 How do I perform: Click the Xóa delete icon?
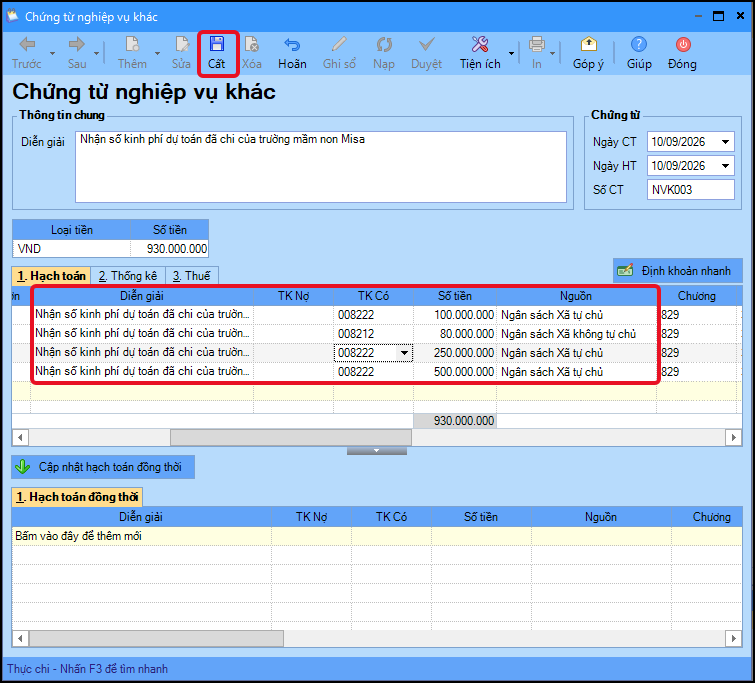tap(251, 44)
